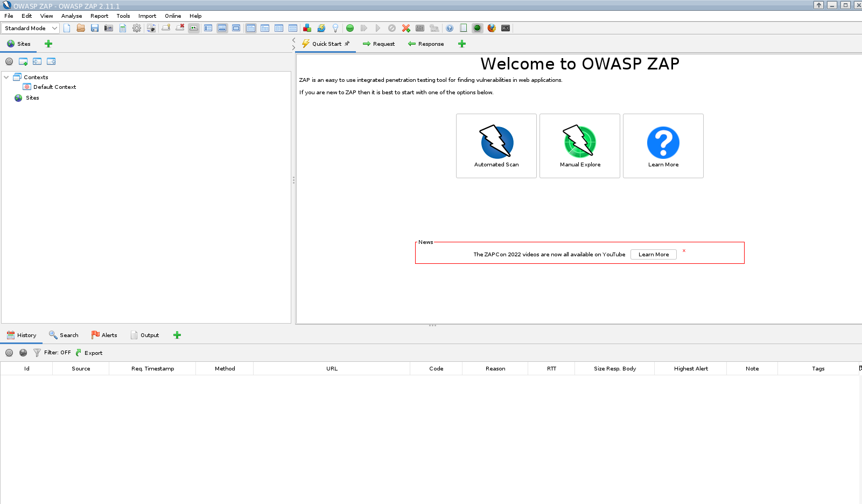Open the table columns configuration button
This screenshot has height=504, width=862.
(x=860, y=368)
